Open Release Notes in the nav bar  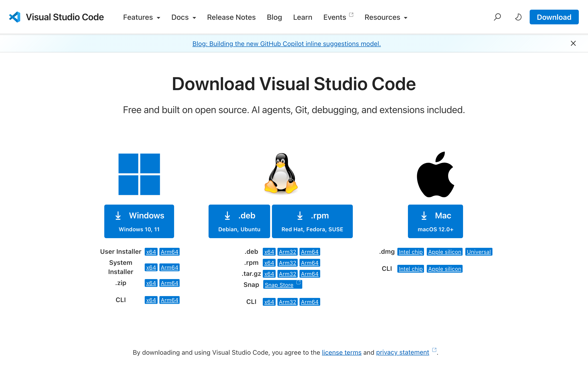coord(231,17)
